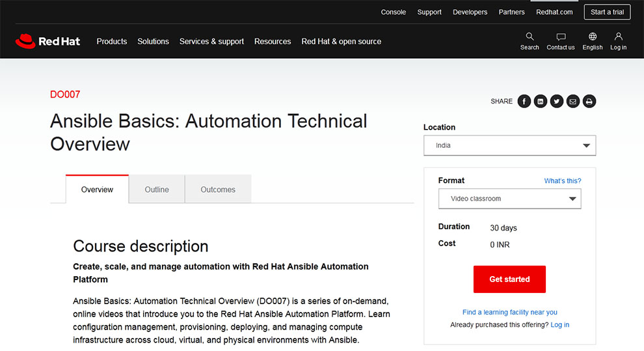Click the Course description heading

point(141,246)
